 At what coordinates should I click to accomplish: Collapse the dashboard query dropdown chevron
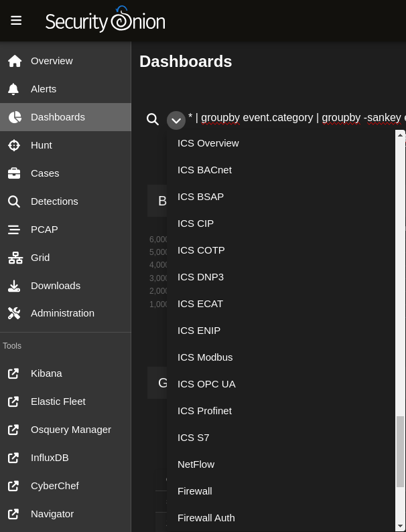[176, 120]
